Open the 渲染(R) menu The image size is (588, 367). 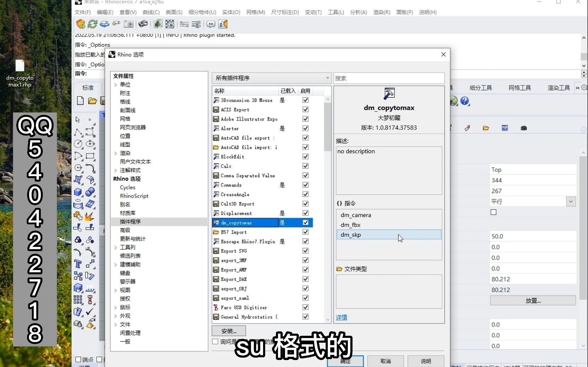[x=382, y=12]
